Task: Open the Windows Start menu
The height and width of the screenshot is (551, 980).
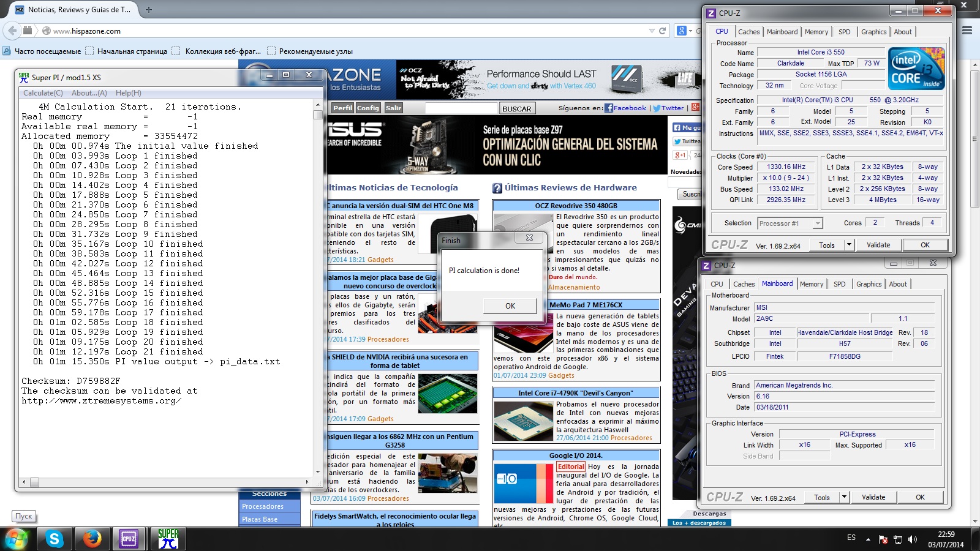Action: (x=17, y=539)
